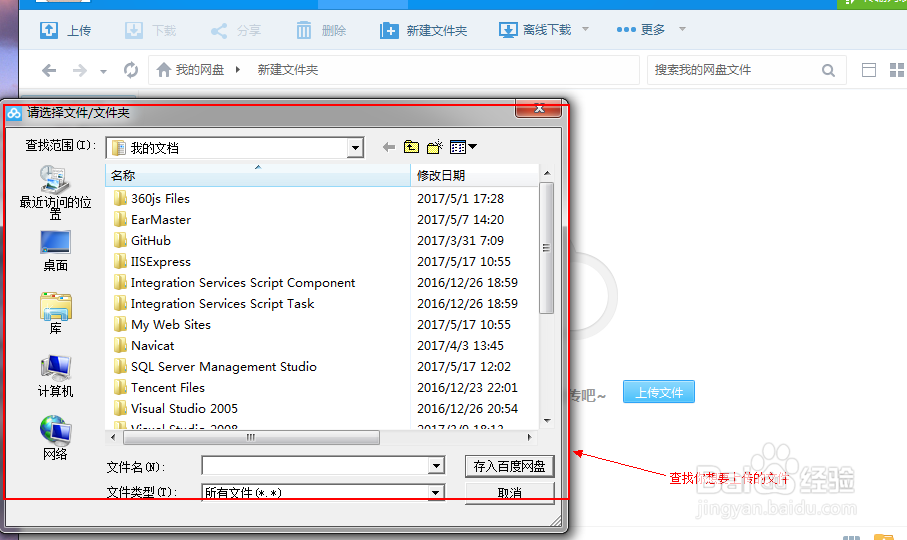This screenshot has width=907, height=540.
Task: Click the horizontal scrollbar thumb in file list
Action: [251, 438]
